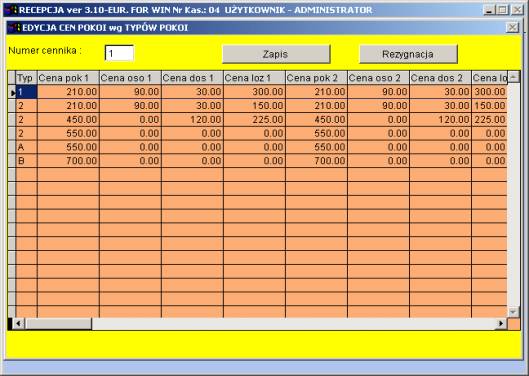The image size is (529, 376).
Task: Click 450.00 under Cena pok 2
Action: click(316, 119)
